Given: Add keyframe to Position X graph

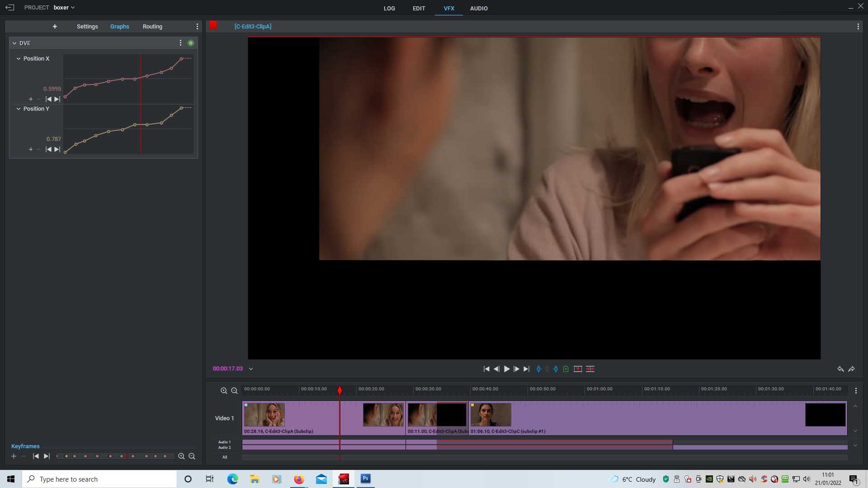Looking at the screenshot, I should [x=31, y=99].
